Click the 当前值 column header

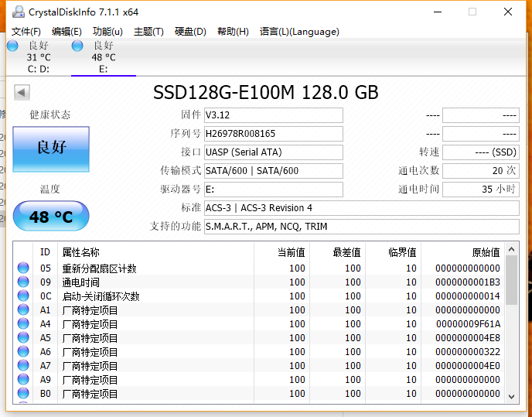[x=281, y=252]
